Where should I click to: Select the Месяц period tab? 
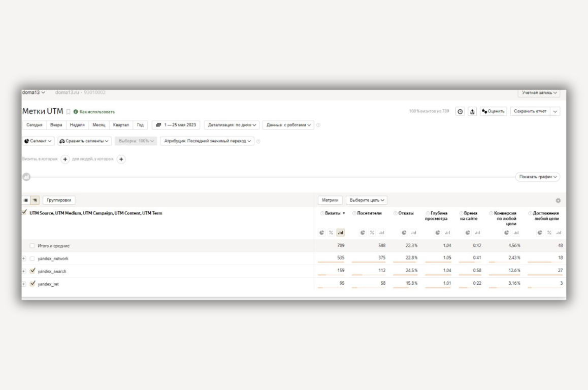coord(99,125)
